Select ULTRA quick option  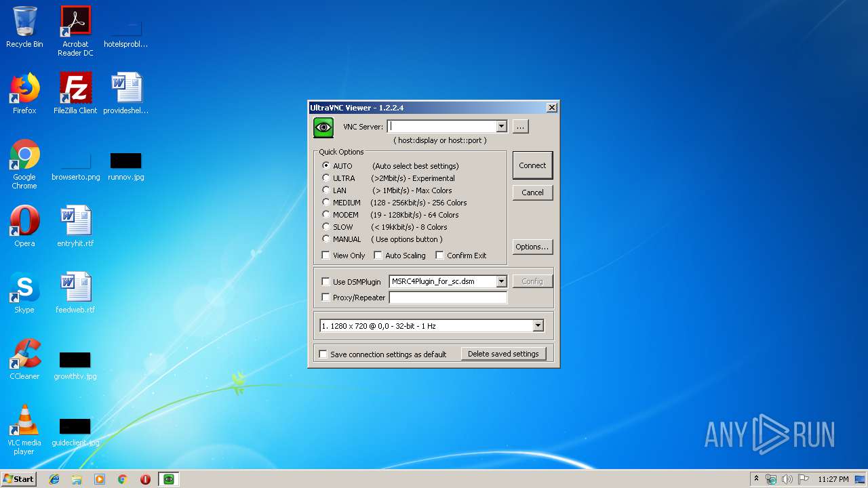(326, 178)
